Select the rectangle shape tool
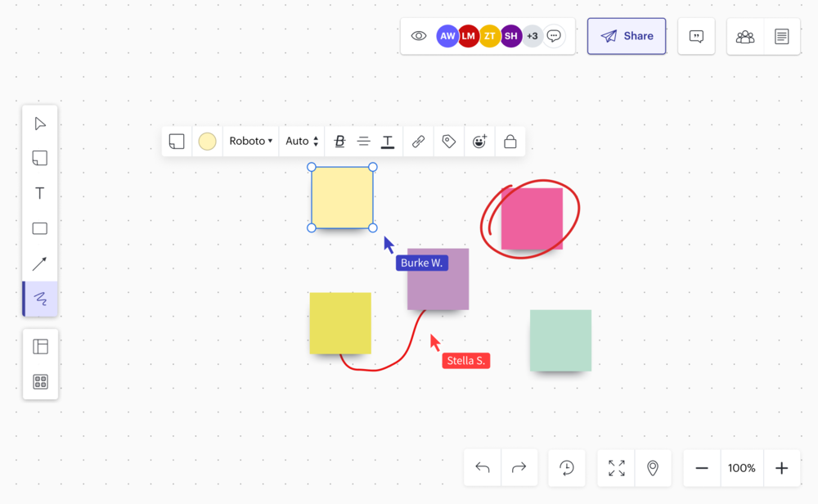Image resolution: width=818 pixels, height=504 pixels. click(40, 229)
